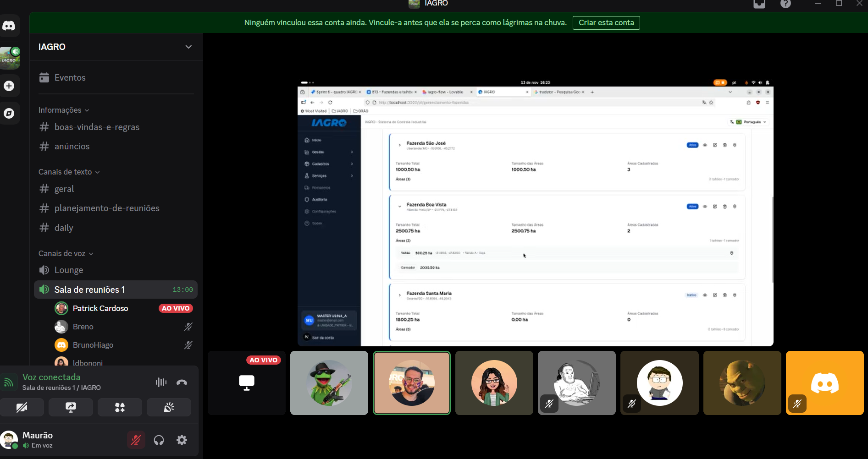Toggle deafen headphones button
The width and height of the screenshot is (868, 459).
[x=159, y=440]
